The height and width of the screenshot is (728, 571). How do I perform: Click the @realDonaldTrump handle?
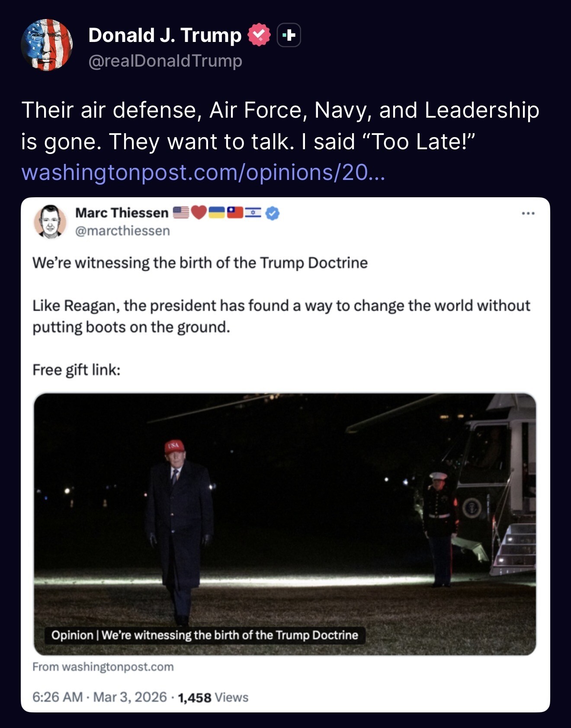click(x=165, y=61)
